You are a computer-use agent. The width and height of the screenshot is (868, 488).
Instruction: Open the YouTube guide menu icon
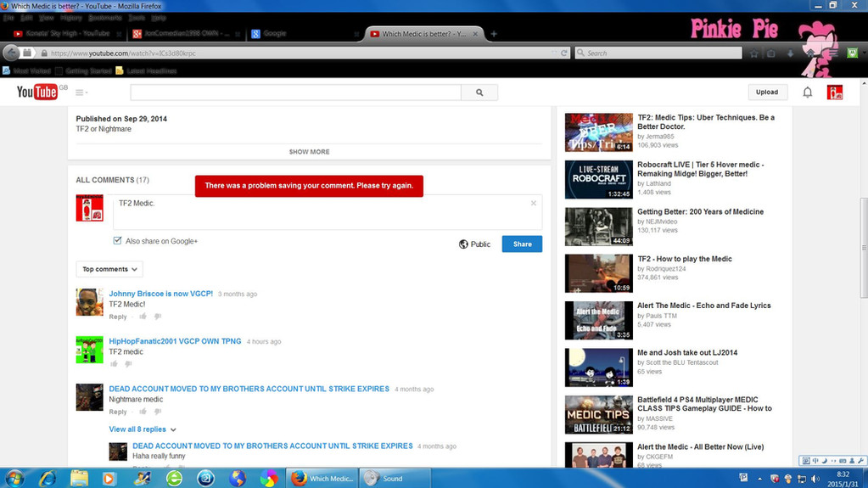[x=81, y=93]
